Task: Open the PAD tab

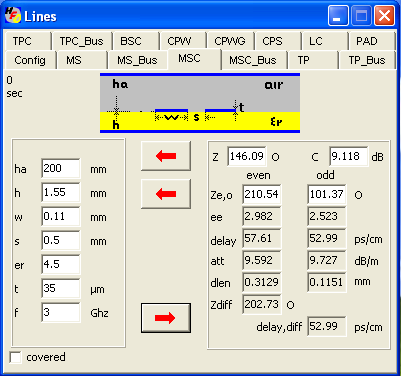Action: (x=372, y=41)
